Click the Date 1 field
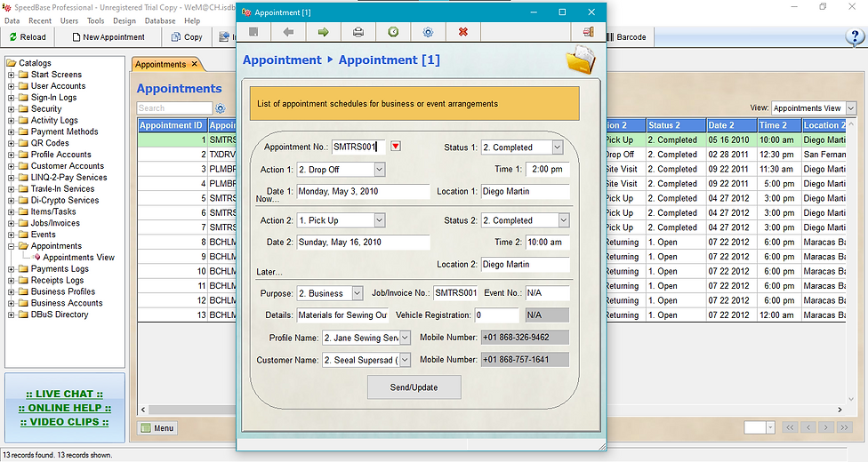Image resolution: width=868 pixels, height=462 pixels. tap(363, 191)
